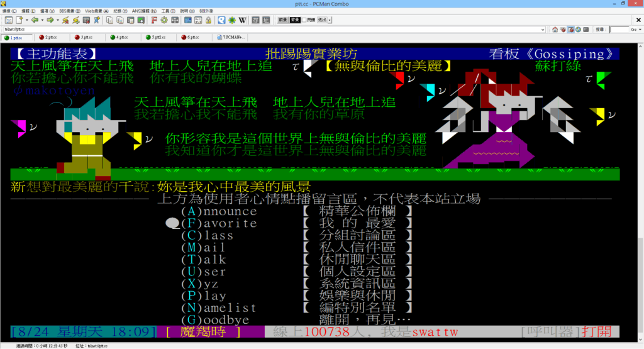
Task: Click the telnet://ptt.cc address field
Action: click(x=273, y=30)
